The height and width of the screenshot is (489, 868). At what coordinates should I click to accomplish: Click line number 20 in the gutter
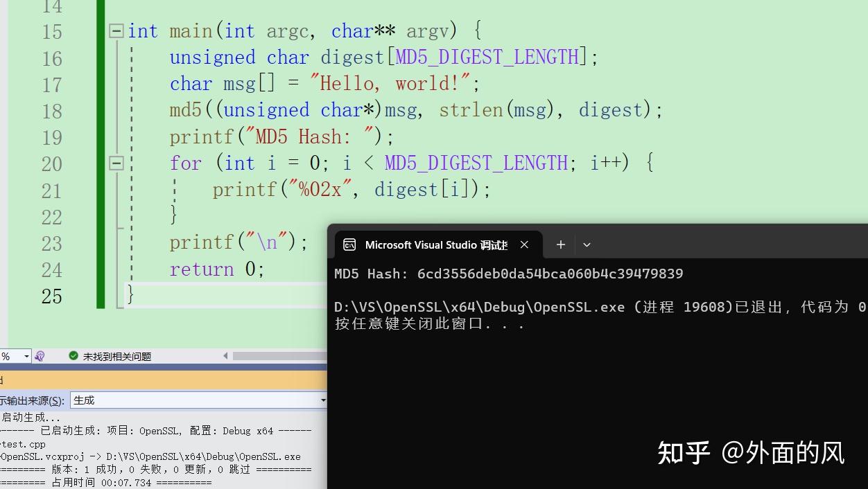(52, 164)
